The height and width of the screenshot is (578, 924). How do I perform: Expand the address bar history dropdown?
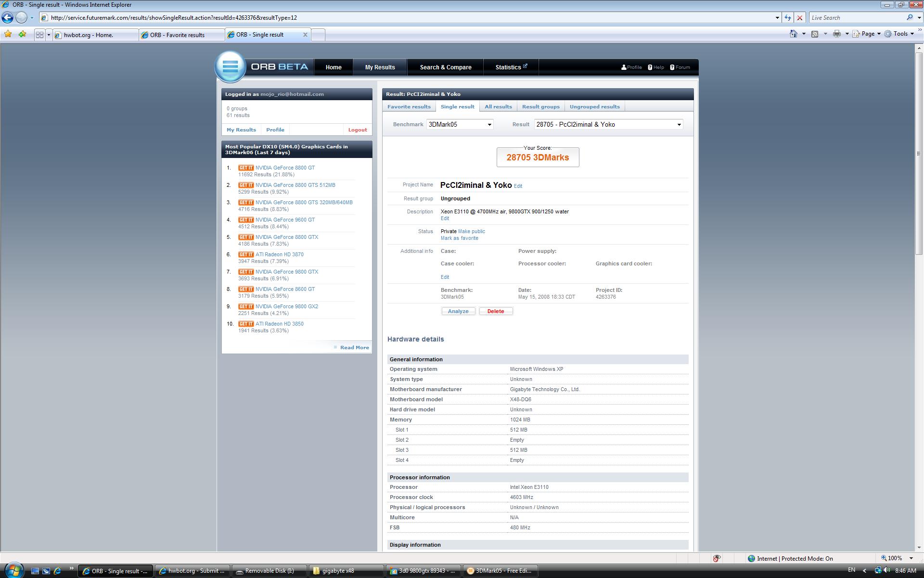(777, 18)
